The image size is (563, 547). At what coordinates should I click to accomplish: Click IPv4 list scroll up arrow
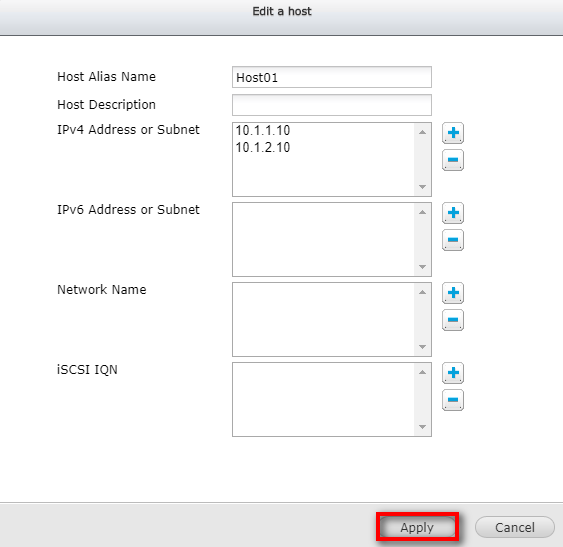click(x=423, y=132)
